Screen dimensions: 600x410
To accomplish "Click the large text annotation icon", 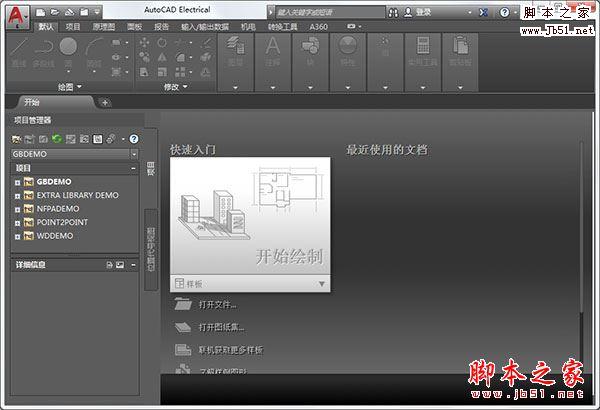I will [273, 47].
